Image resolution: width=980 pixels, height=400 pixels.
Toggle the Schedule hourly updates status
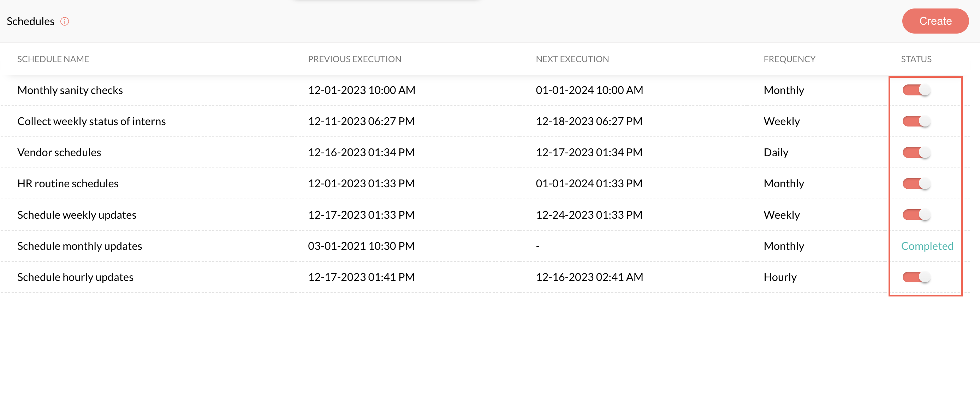pyautogui.click(x=916, y=277)
